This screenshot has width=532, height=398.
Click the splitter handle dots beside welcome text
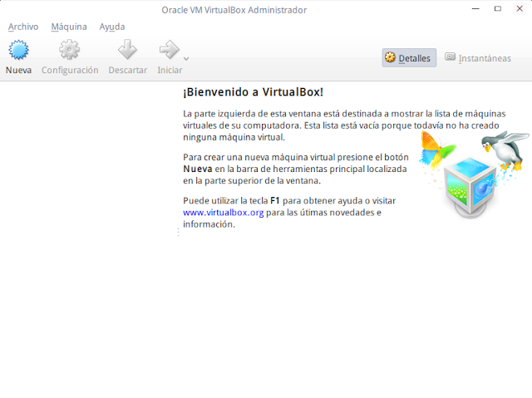tap(178, 232)
